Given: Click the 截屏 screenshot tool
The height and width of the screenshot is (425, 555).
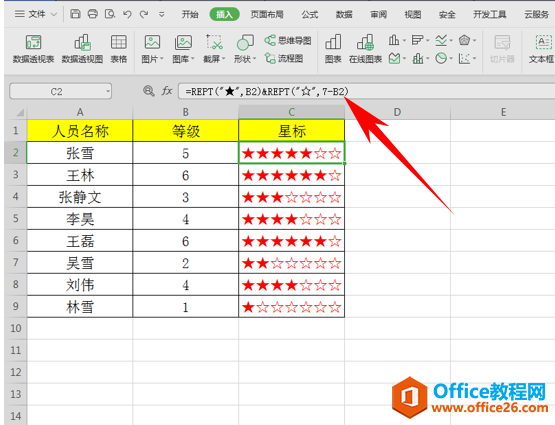Looking at the screenshot, I should [214, 49].
